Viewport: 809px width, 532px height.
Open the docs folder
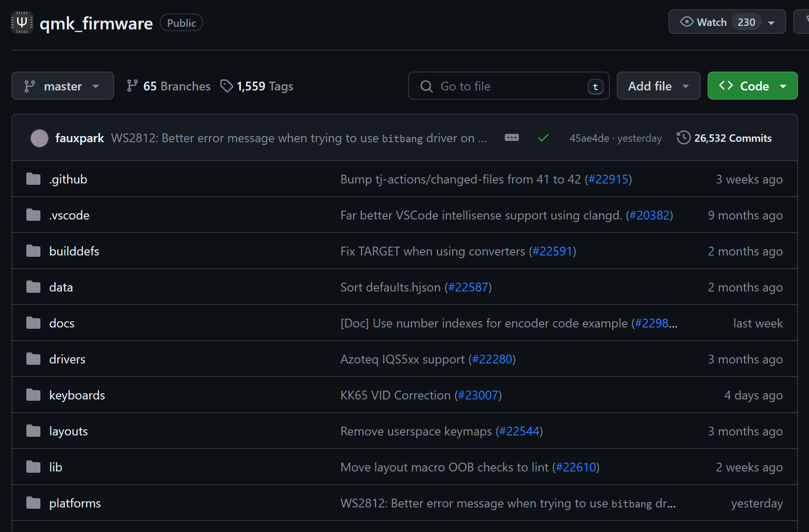tap(62, 323)
